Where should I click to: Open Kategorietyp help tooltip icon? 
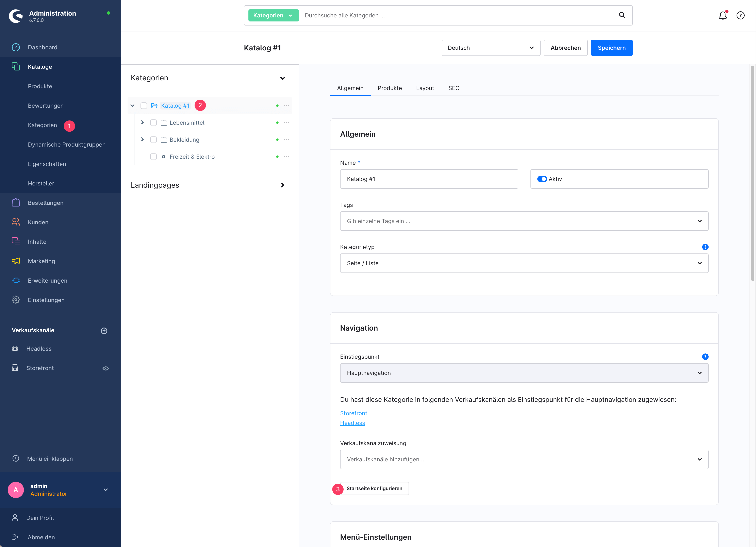705,247
